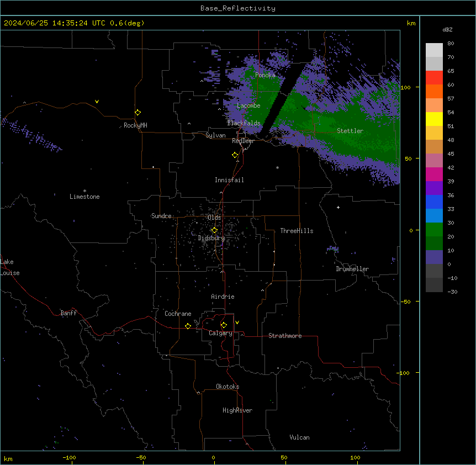476x465 pixels.
Task: Click the timestamp 2024/06/25 14:35:24 UTC
Action: click(x=55, y=23)
